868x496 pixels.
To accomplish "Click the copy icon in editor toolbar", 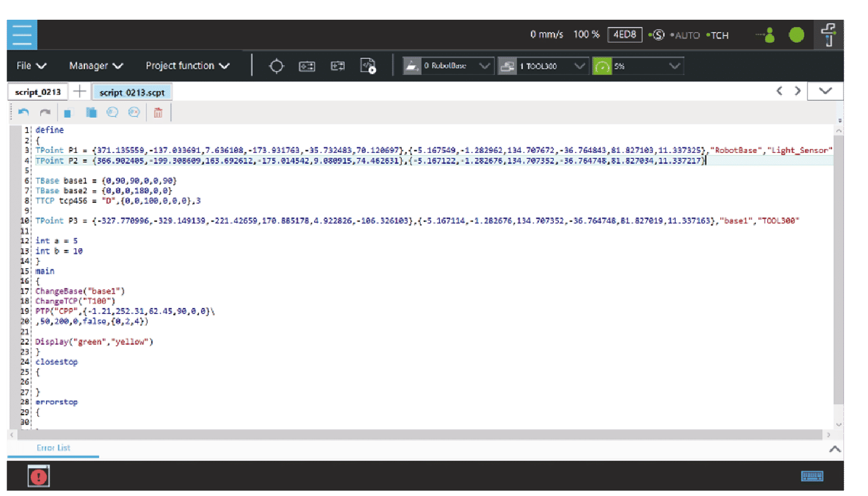I will pos(67,113).
